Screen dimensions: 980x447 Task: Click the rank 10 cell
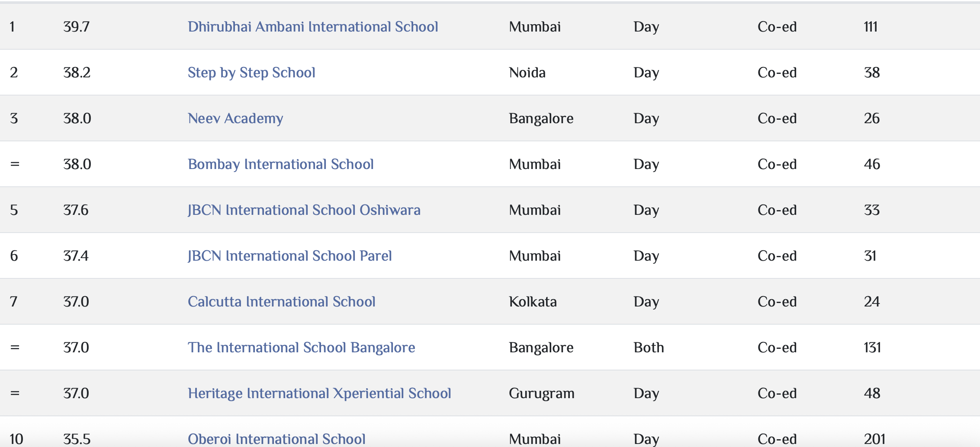click(16, 439)
